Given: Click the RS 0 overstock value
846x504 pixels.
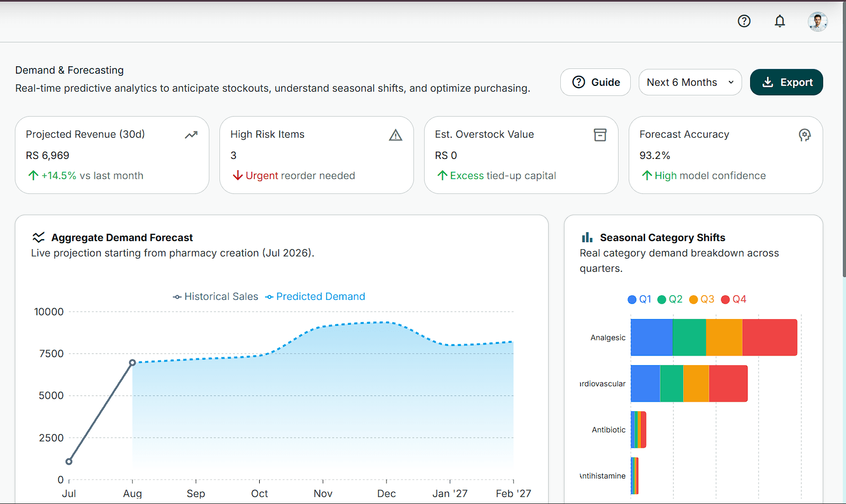Looking at the screenshot, I should click(x=446, y=155).
